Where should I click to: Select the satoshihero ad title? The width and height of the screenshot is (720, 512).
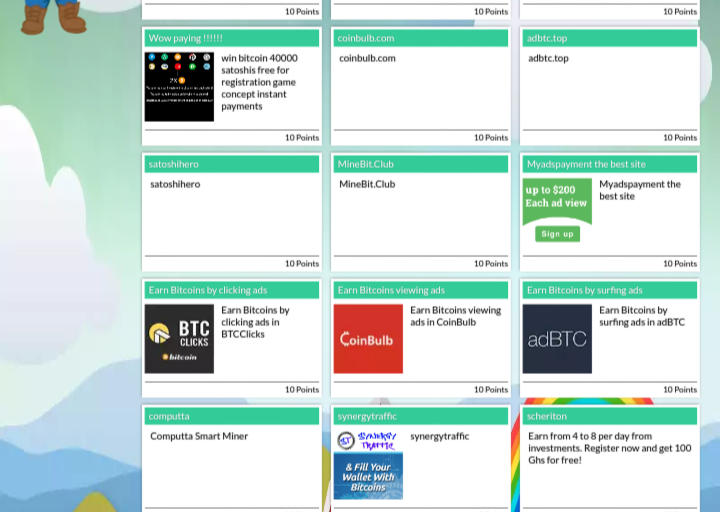tap(174, 164)
